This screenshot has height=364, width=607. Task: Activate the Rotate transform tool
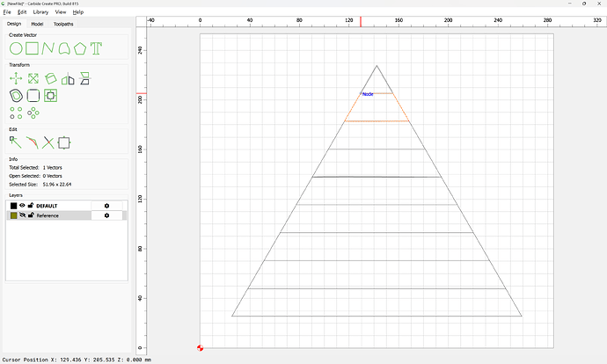coord(50,78)
